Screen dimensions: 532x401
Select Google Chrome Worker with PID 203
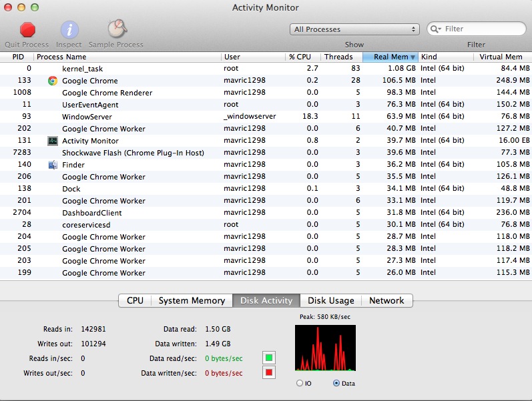[x=266, y=261]
